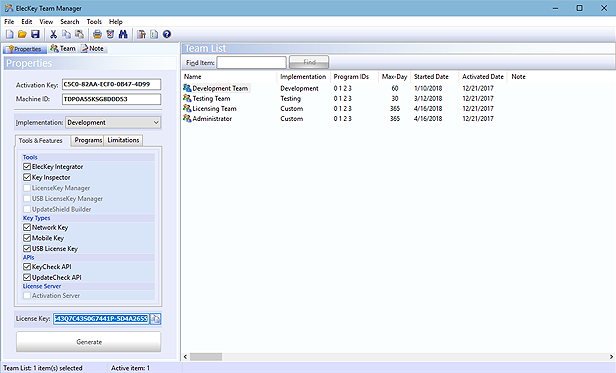Toggle the UpdateCheck API checkbox

click(x=27, y=277)
